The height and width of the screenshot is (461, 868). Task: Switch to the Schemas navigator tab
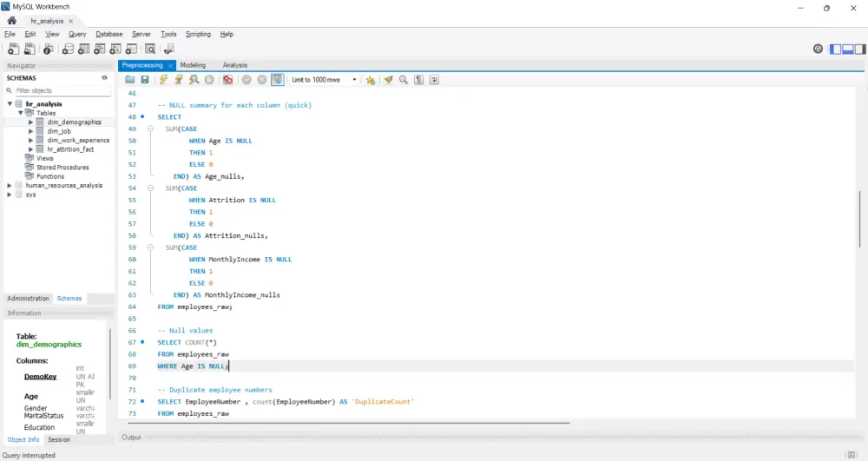(69, 299)
